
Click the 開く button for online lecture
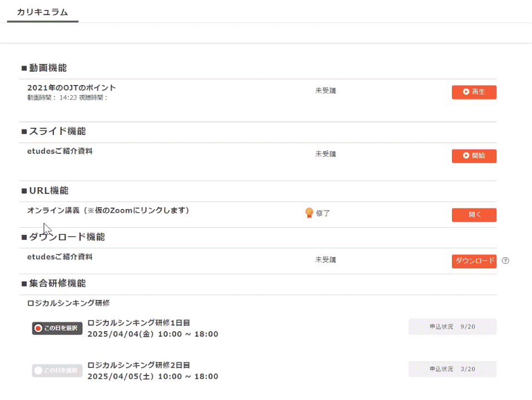pyautogui.click(x=474, y=215)
